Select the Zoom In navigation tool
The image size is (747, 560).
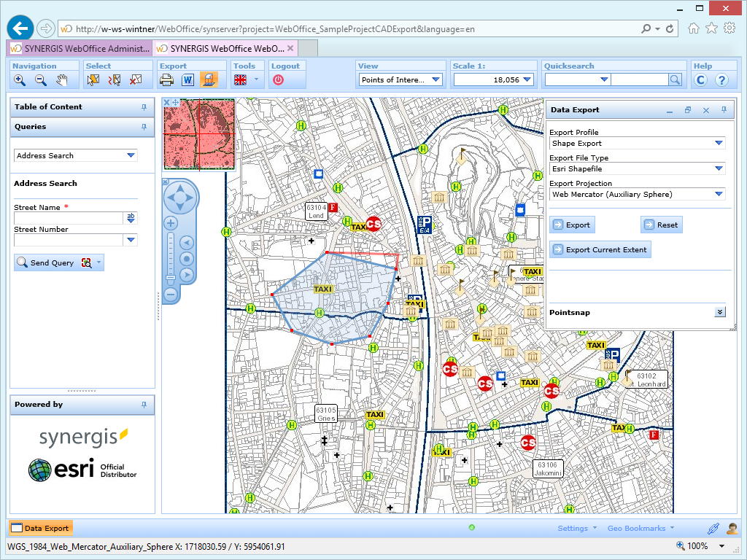(x=20, y=80)
